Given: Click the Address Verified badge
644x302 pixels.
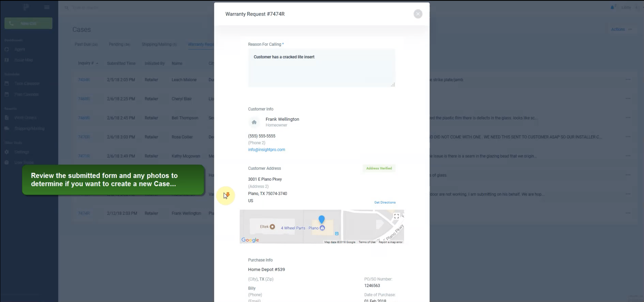Looking at the screenshot, I should coord(379,168).
